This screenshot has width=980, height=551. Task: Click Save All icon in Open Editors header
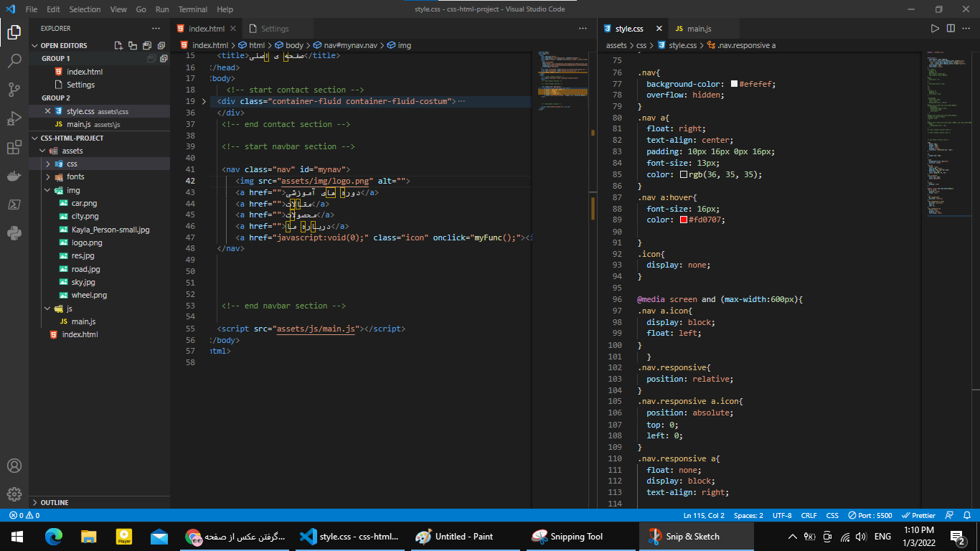click(x=147, y=45)
